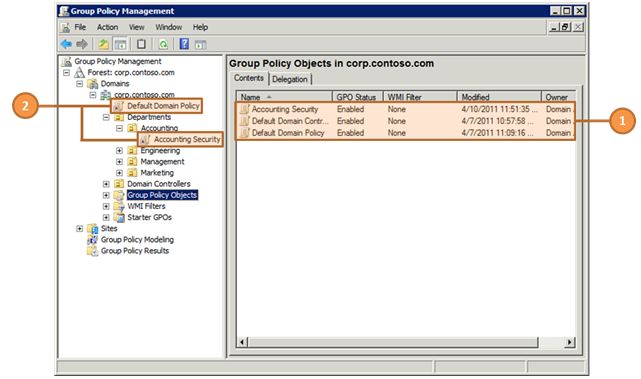Minimize the inner MMC child window
This screenshot has height=379, width=641.
coord(554,27)
